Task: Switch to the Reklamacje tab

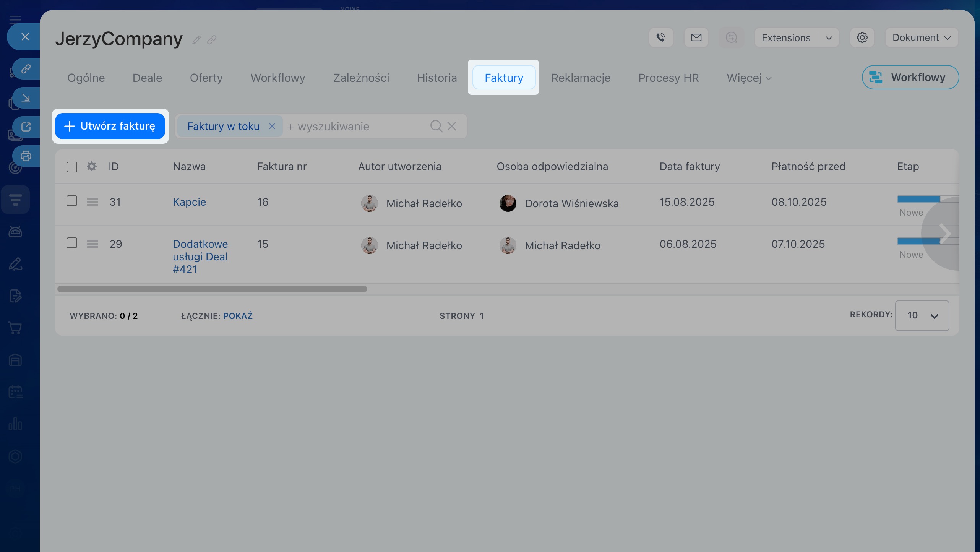Action: [581, 78]
